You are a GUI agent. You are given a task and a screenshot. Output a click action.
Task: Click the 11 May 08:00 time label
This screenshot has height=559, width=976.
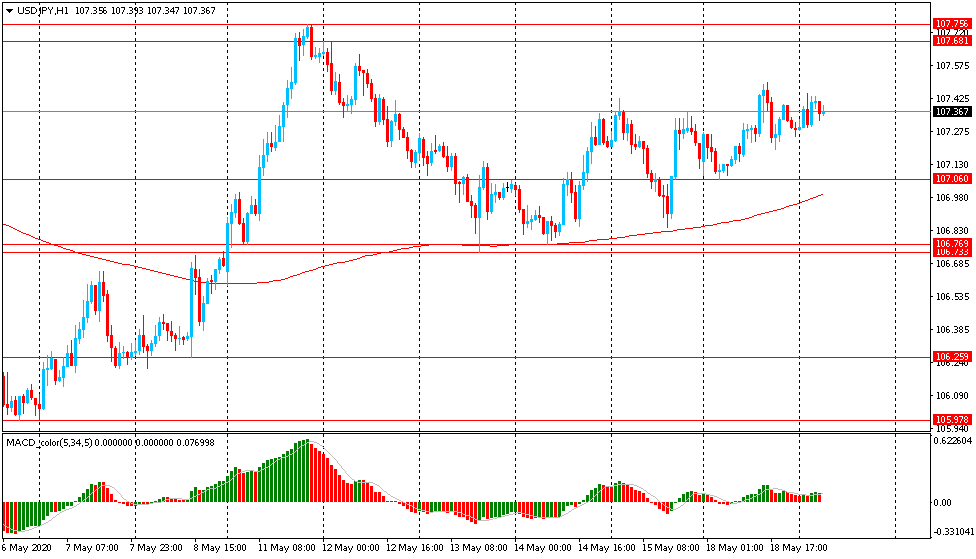[x=286, y=548]
